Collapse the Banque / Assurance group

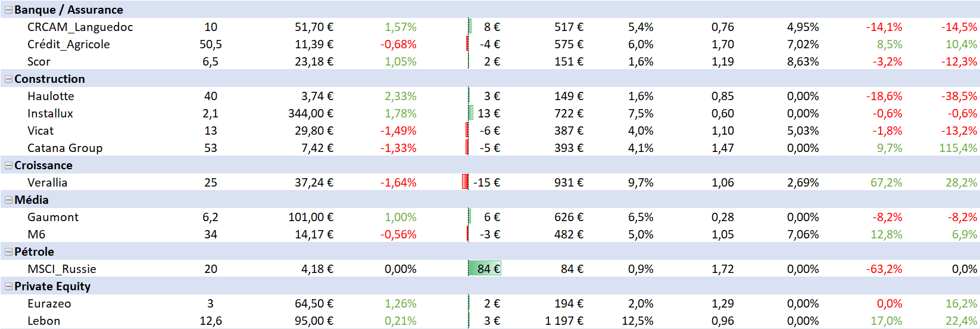(8, 10)
